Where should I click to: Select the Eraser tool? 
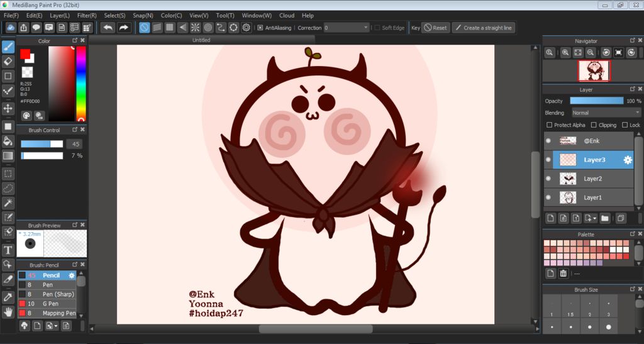[x=8, y=62]
